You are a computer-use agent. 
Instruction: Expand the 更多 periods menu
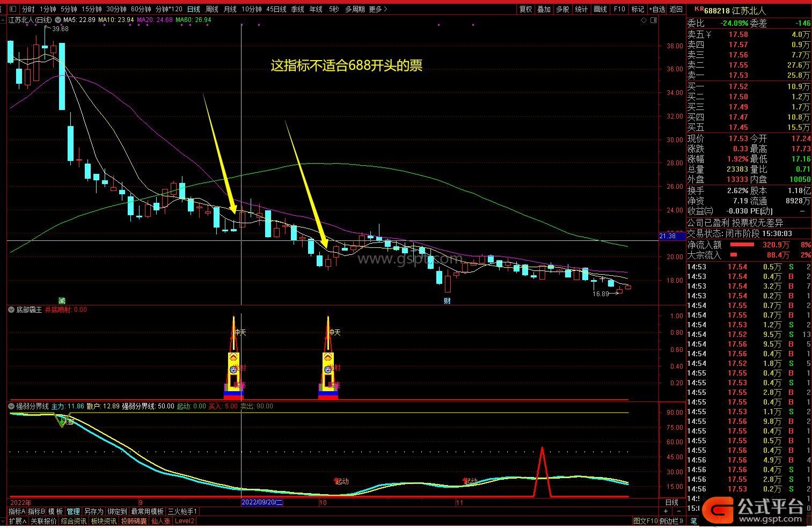click(378, 9)
